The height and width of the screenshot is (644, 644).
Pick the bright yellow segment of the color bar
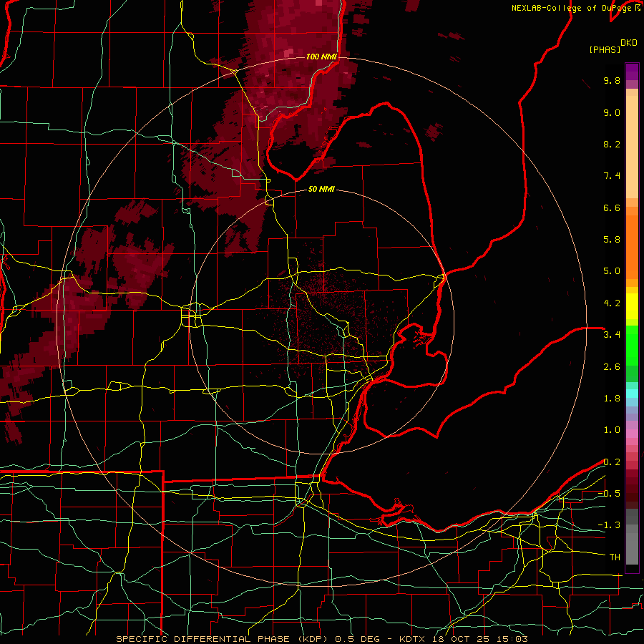[632, 306]
